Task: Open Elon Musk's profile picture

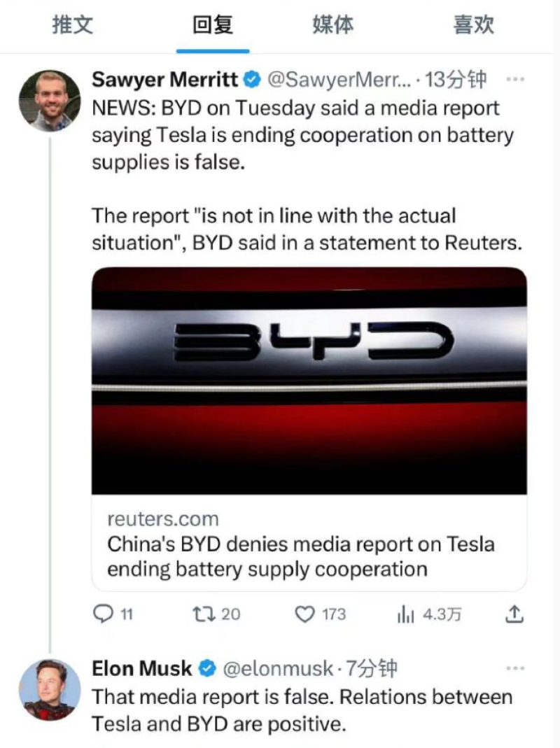Action: pos(50,690)
